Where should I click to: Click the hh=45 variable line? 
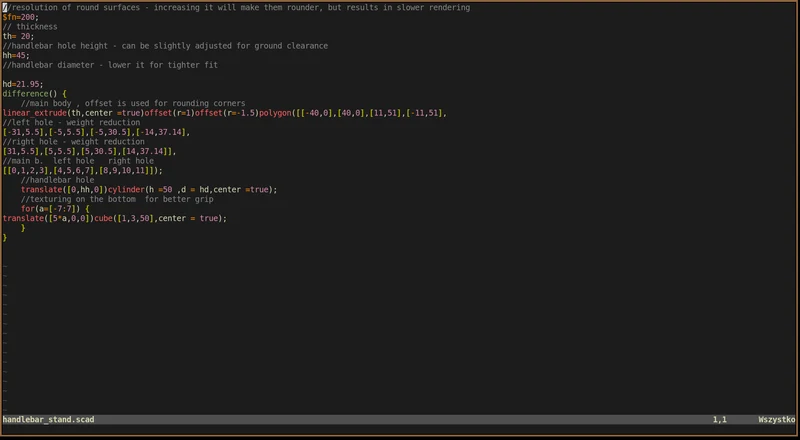16,56
